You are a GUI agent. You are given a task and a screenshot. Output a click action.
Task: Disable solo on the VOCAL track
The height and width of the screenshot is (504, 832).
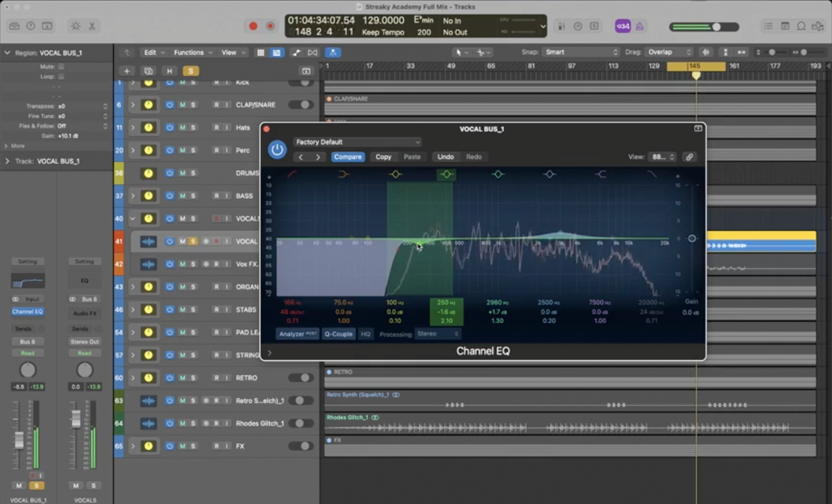193,241
